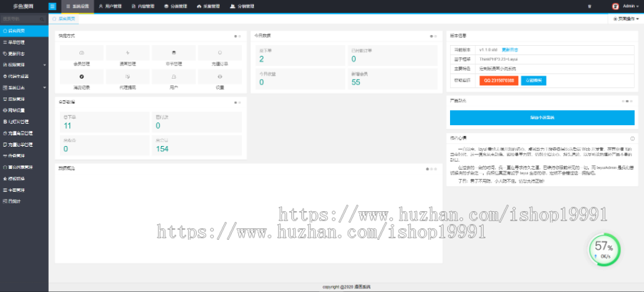The image size is (644, 292).
Task: Click the copyright @2020 footer text
Action: pyautogui.click(x=346, y=287)
